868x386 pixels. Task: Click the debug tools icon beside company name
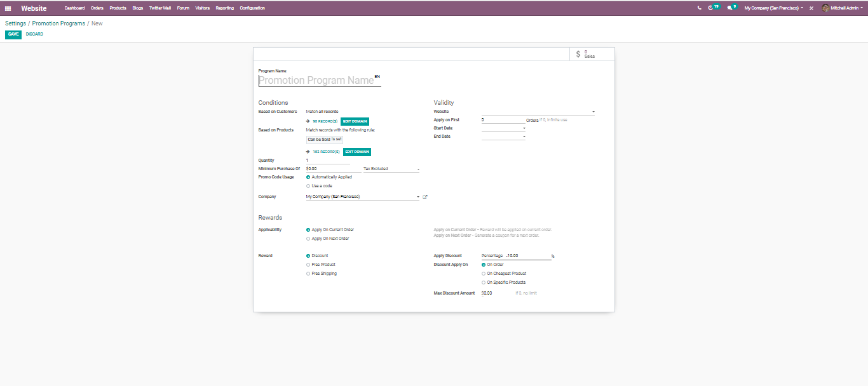811,8
